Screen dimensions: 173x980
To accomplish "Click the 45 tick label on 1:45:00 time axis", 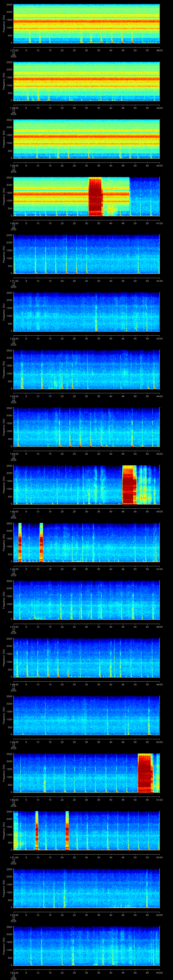I will tap(123, 511).
